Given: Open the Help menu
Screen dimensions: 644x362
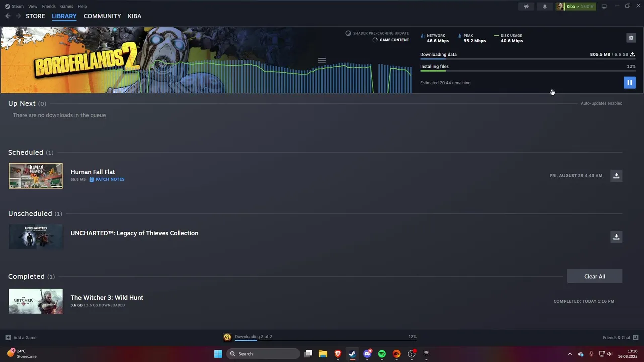Looking at the screenshot, I should point(82,6).
